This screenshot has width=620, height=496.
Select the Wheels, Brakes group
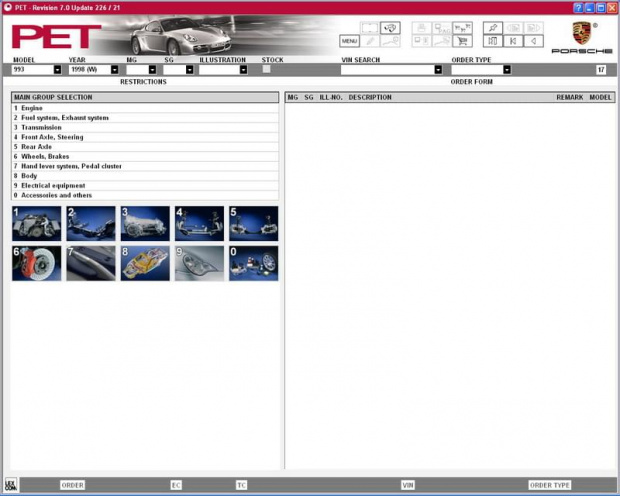pos(145,157)
